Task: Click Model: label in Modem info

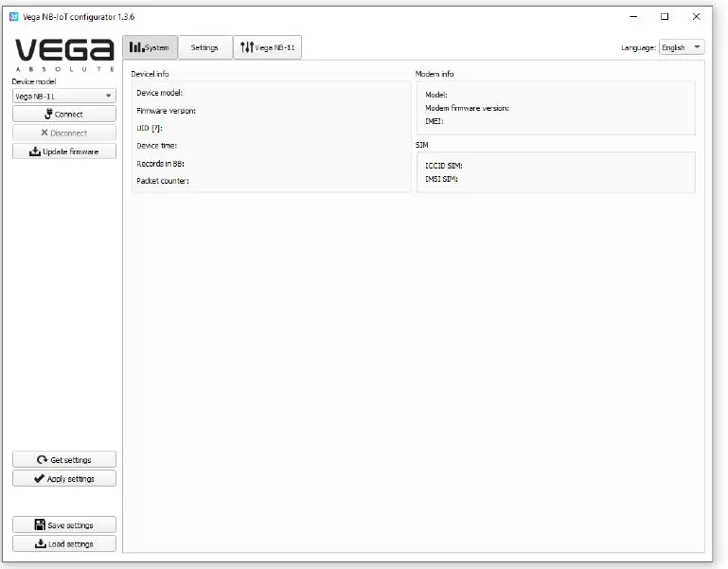Action: click(x=436, y=95)
